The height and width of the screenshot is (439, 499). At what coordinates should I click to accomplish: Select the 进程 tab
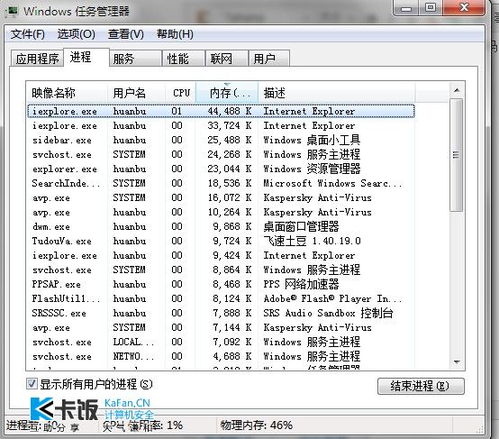pos(86,57)
